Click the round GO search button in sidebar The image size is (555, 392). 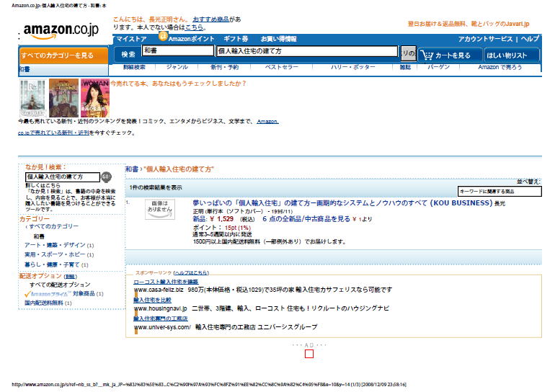[106, 177]
